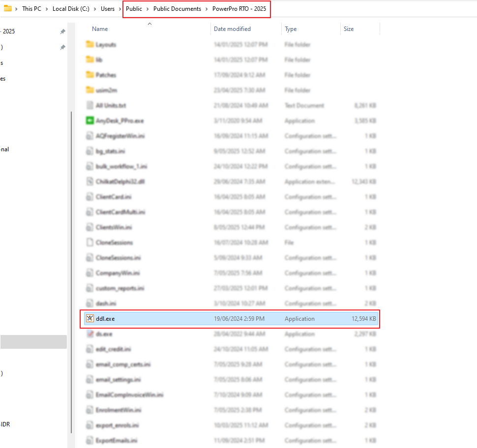Screen dimensions: 477x448
Task: Click the All Units.txt document icon
Action: point(89,106)
